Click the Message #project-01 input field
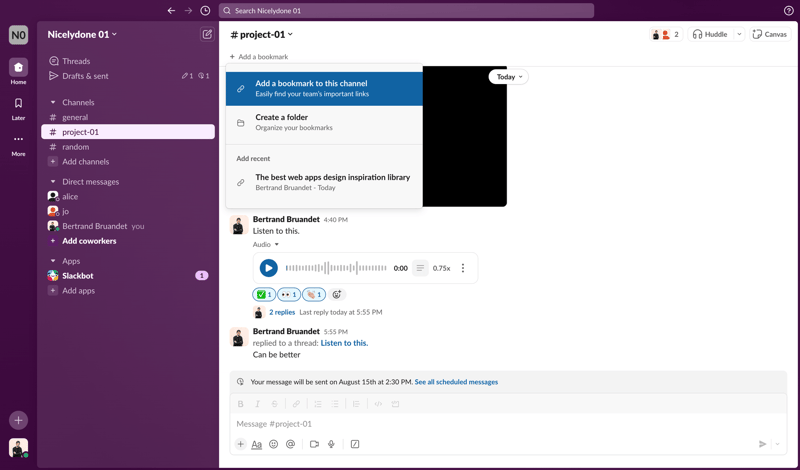This screenshot has height=470, width=800. 508,424
